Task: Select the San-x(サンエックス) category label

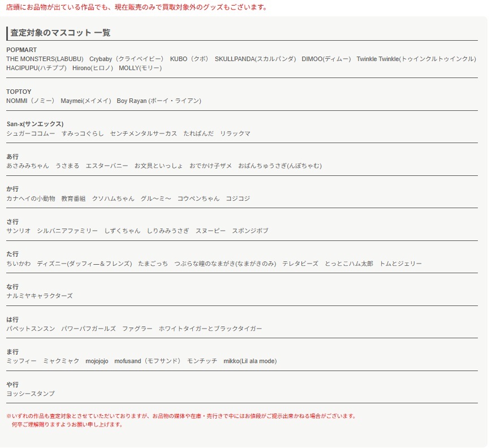Action: (35, 124)
